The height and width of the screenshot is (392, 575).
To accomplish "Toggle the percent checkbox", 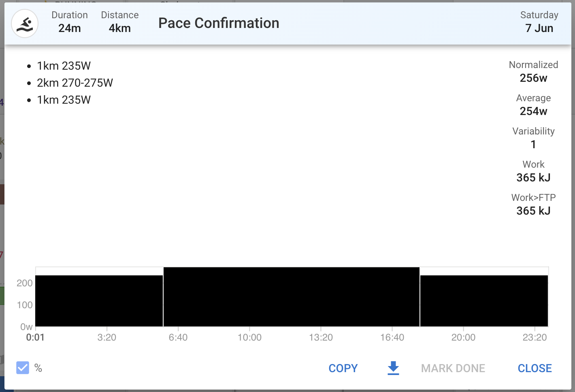I will coord(23,368).
